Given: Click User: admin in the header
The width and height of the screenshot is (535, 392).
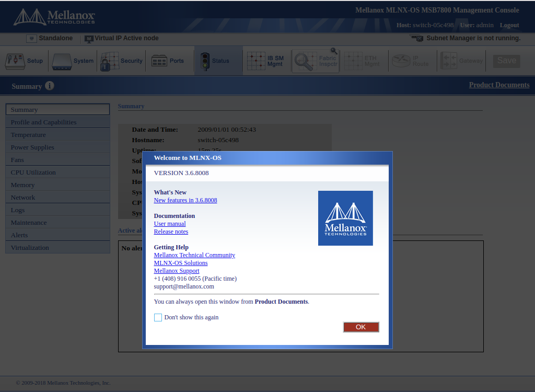Looking at the screenshot, I should tap(476, 25).
